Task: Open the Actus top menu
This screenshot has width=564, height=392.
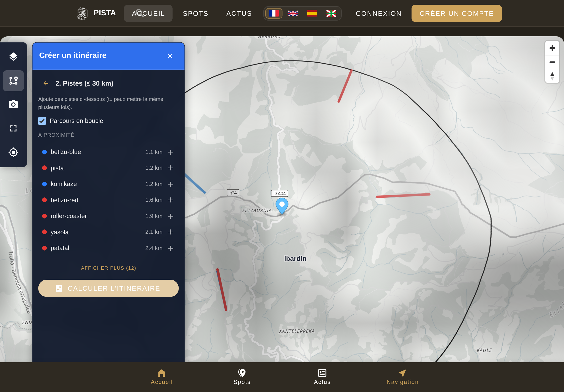Action: pyautogui.click(x=239, y=13)
